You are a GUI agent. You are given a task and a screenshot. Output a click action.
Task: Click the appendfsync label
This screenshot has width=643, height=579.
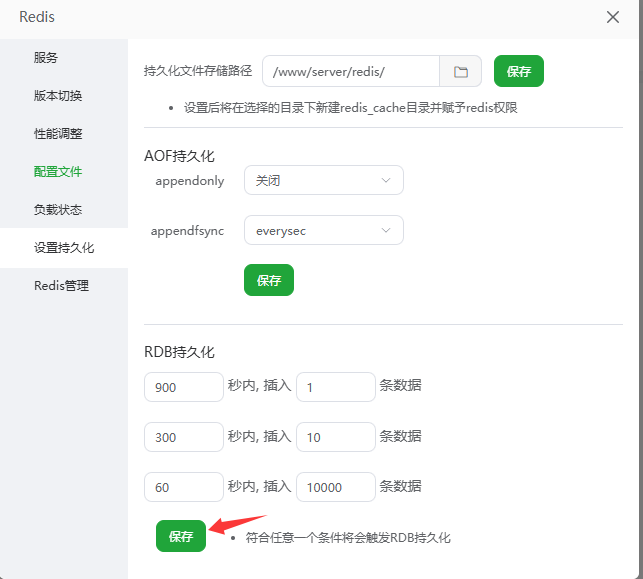(187, 231)
